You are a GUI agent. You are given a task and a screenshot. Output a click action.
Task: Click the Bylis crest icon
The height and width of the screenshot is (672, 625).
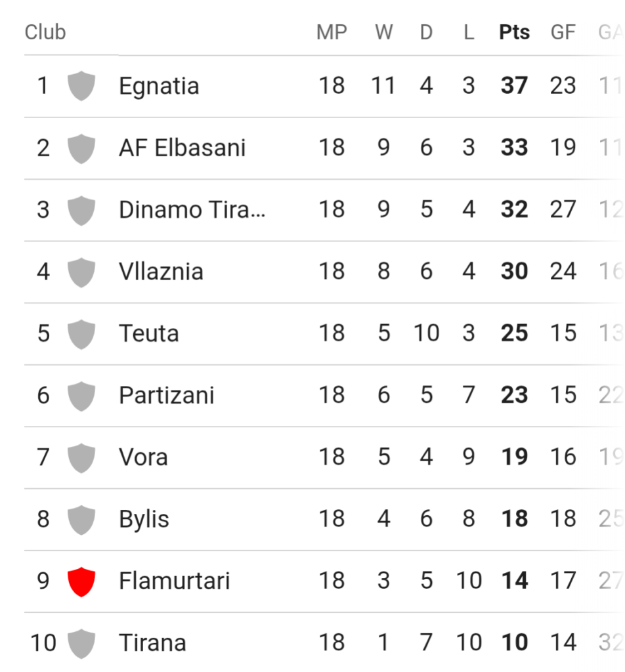click(81, 519)
